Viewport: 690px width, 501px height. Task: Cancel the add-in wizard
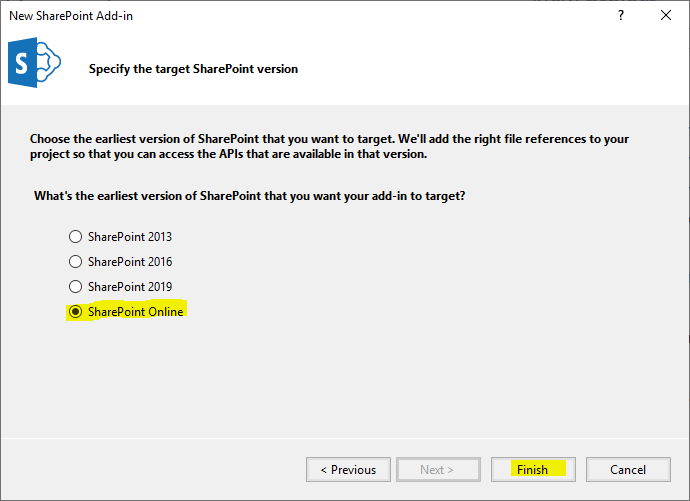[x=628, y=469]
